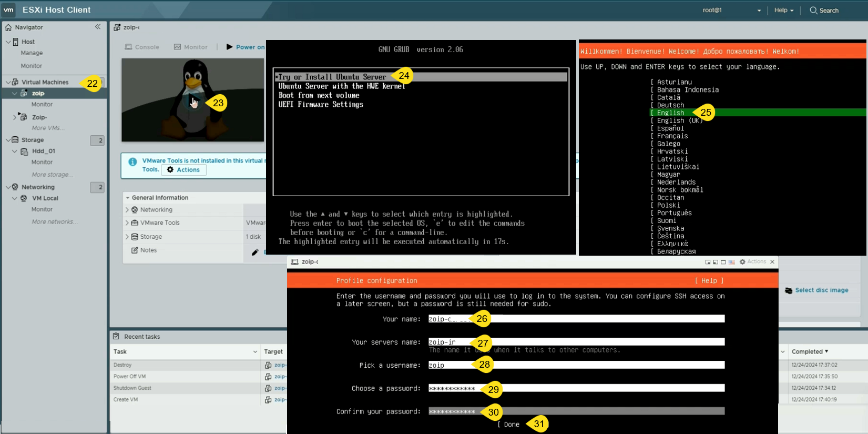Screen dimensions: 868x434
Task: Click the Power on play icon
Action: coord(230,47)
